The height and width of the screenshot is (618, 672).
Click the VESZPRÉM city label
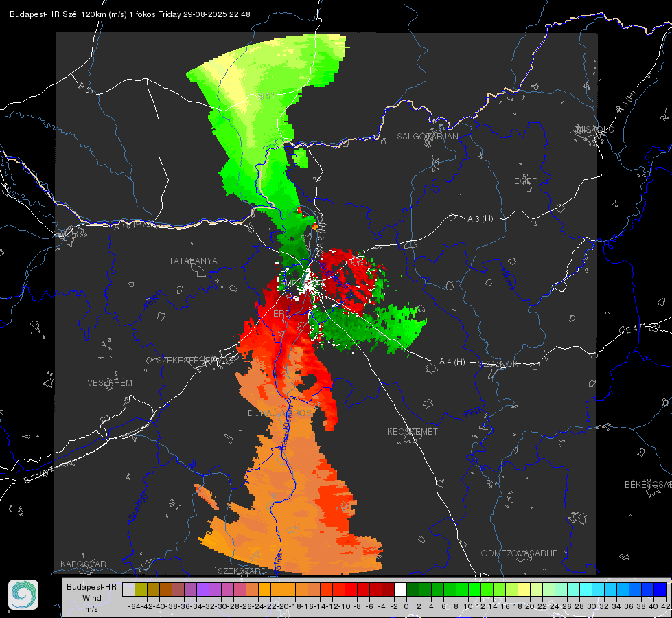(x=110, y=383)
